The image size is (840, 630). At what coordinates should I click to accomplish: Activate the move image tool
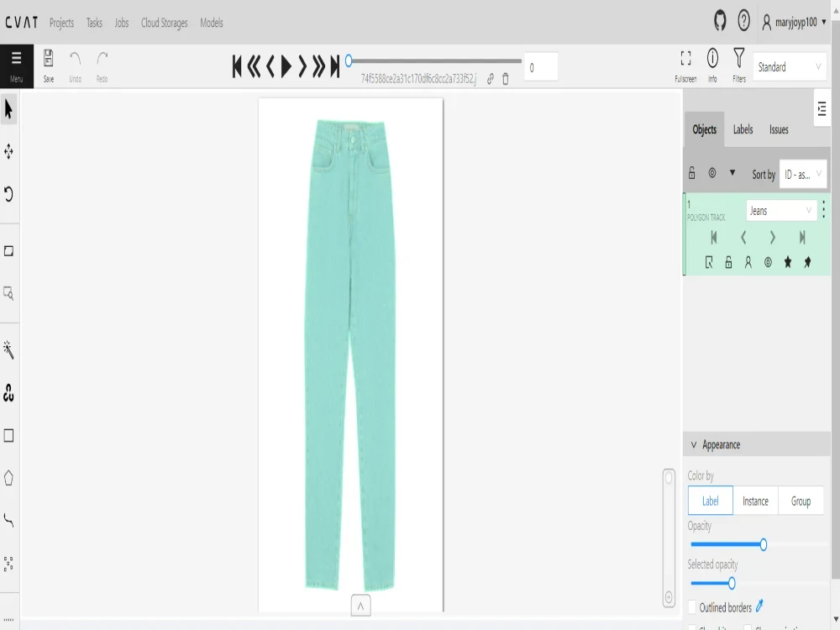[x=8, y=151]
